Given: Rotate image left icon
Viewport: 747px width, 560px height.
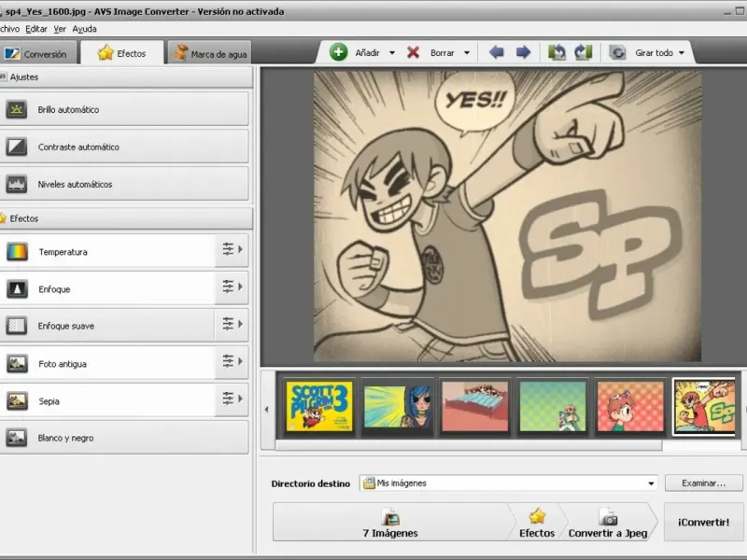Looking at the screenshot, I should coord(557,52).
